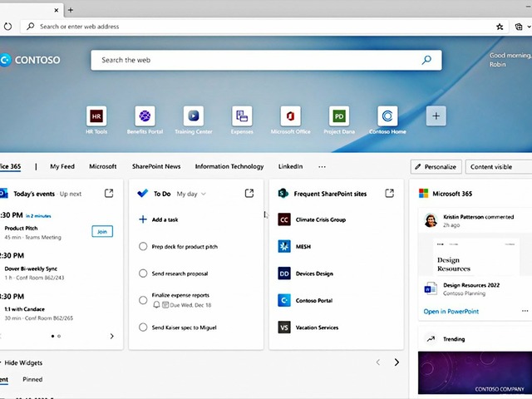Screen dimensions: 532x399
Task: Collapse widgets with Hide Widgets chevron
Action: (2, 362)
